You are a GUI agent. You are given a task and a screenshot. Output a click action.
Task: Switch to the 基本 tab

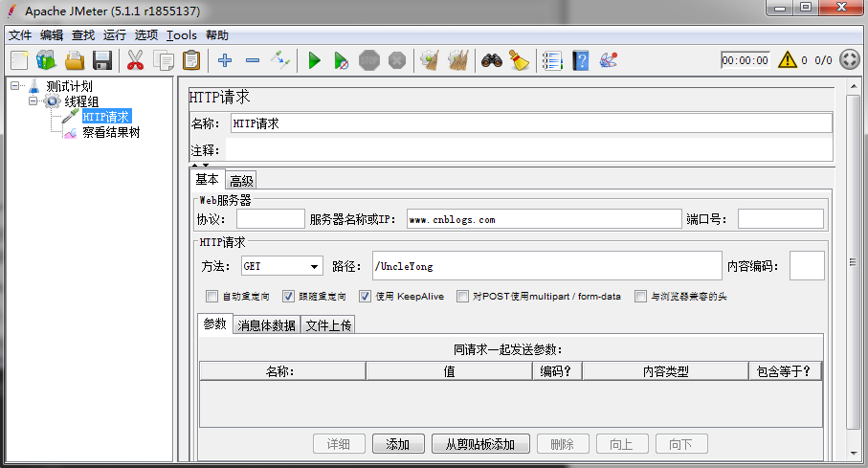pyautogui.click(x=207, y=179)
